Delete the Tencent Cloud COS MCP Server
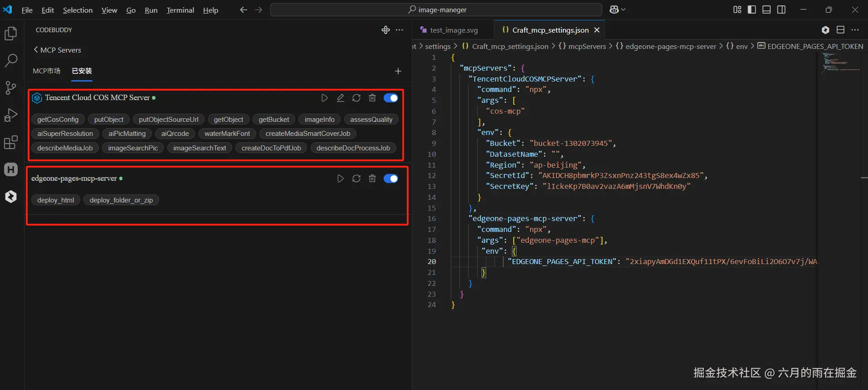This screenshot has height=390, width=868. click(372, 98)
